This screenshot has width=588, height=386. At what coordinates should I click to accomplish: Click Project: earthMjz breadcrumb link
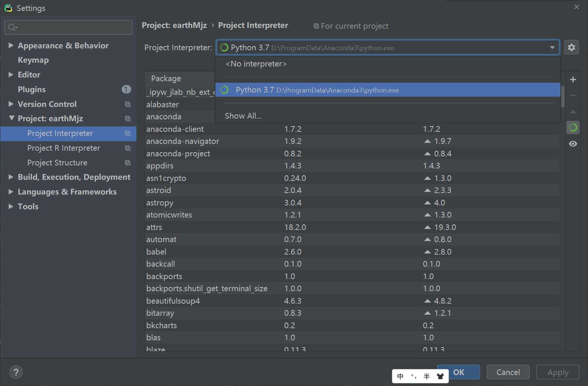click(x=174, y=25)
